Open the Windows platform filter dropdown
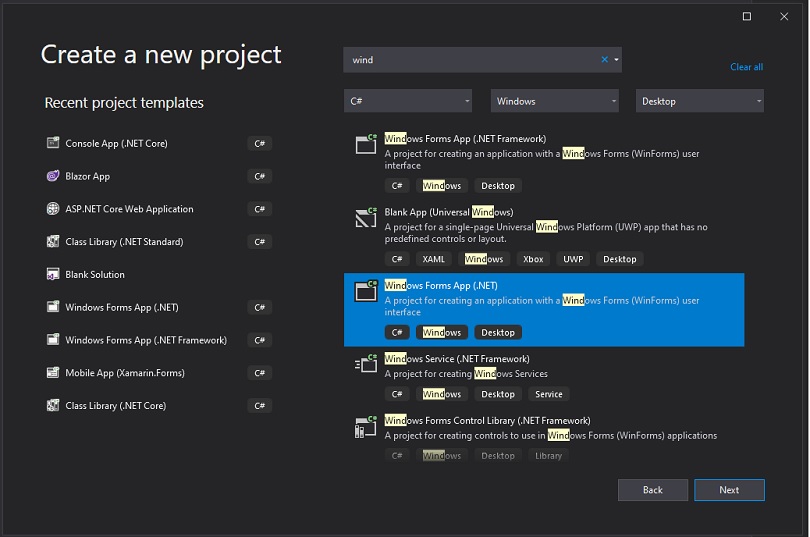Image resolution: width=810 pixels, height=537 pixels. 555,101
